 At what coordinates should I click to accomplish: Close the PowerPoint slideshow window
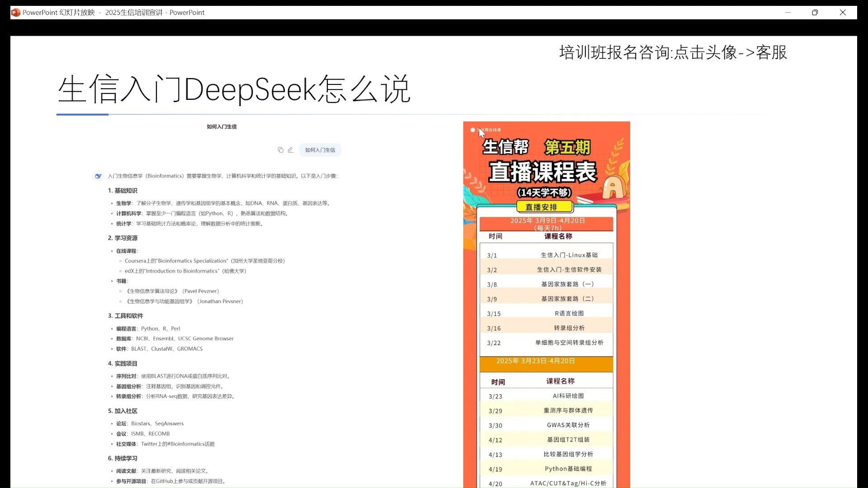[843, 13]
